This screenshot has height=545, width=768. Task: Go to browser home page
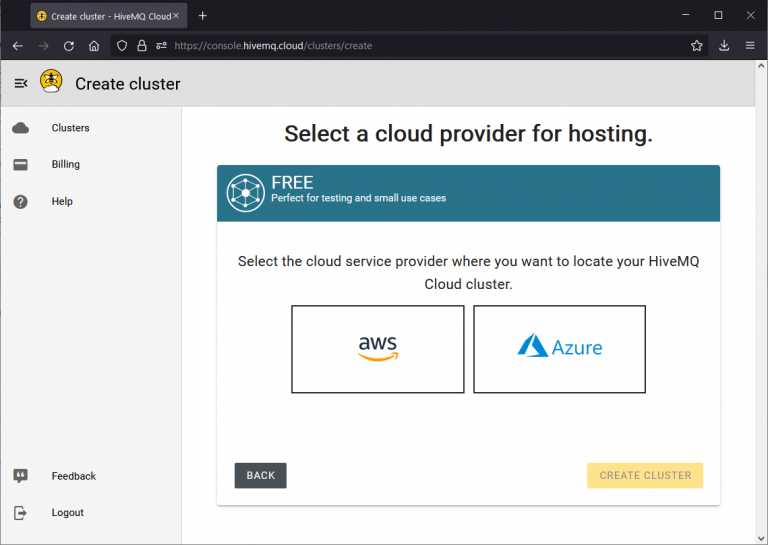point(94,46)
